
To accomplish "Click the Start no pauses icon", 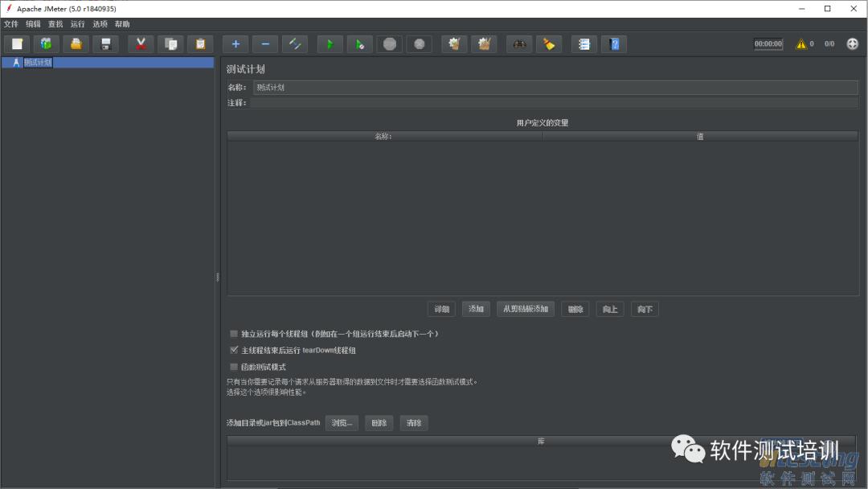I will pyautogui.click(x=360, y=44).
